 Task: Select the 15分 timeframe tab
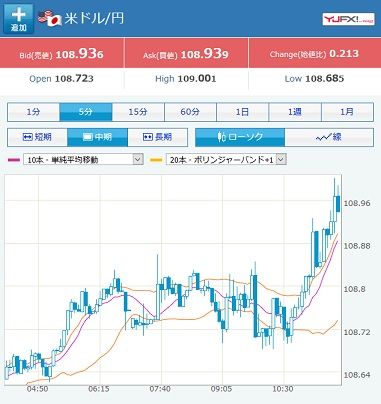(138, 112)
